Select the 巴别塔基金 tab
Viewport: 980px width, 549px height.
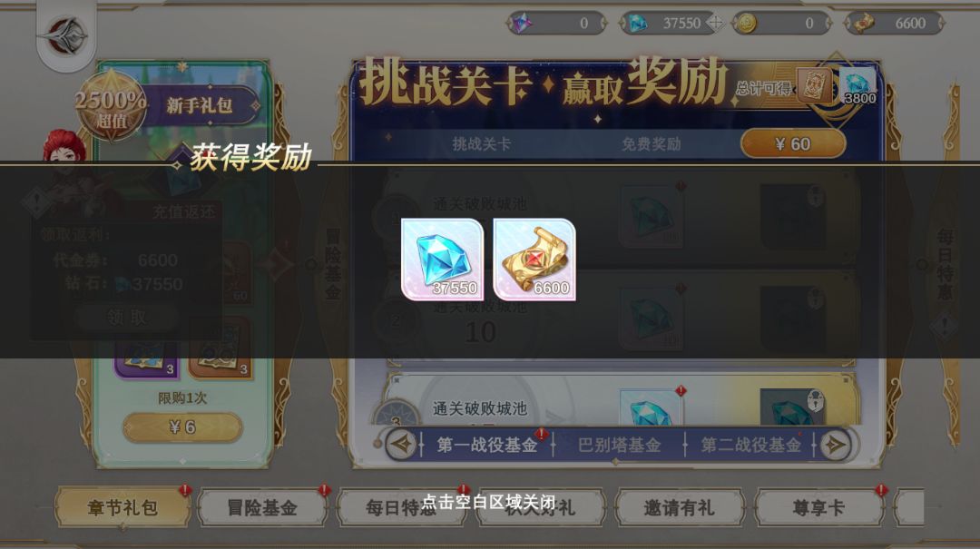tap(620, 446)
